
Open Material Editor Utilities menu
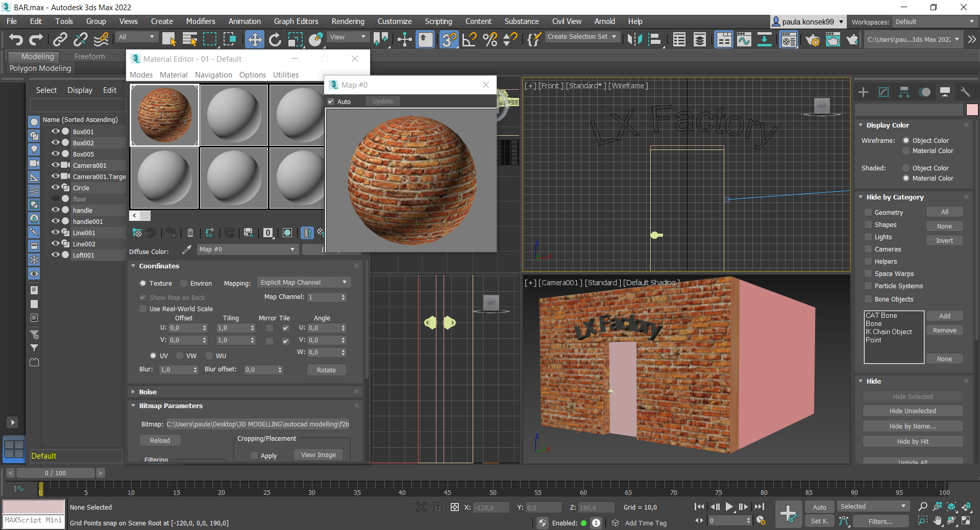coord(286,74)
